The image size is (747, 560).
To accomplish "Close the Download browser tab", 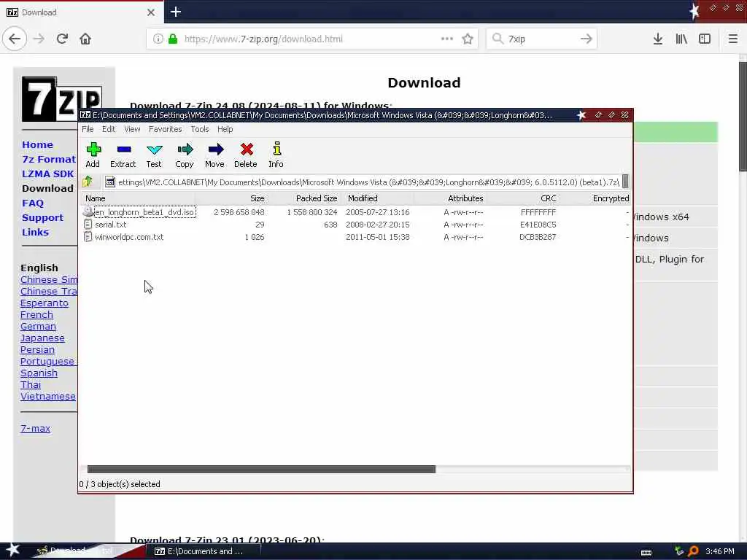I will 151,12.
